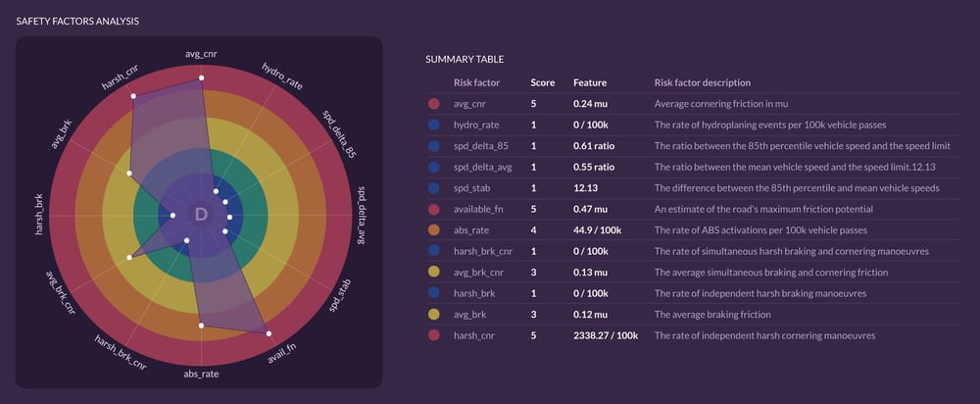Viewport: 980px width, 404px height.
Task: Click the 2338.27 / 100k feature value
Action: pos(606,335)
